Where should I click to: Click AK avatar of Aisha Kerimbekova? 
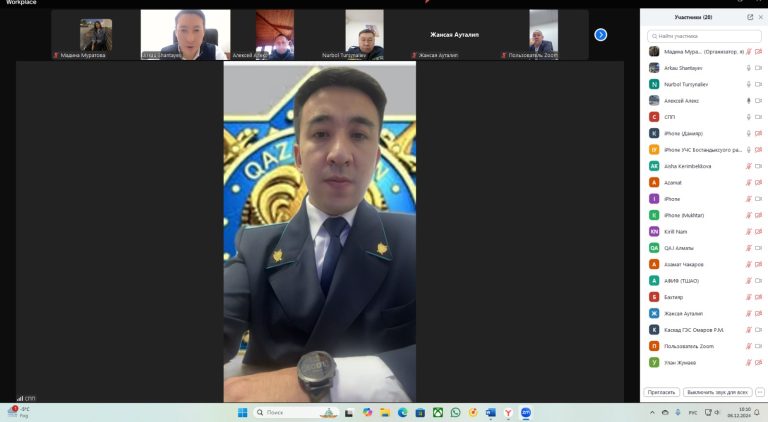tap(654, 166)
